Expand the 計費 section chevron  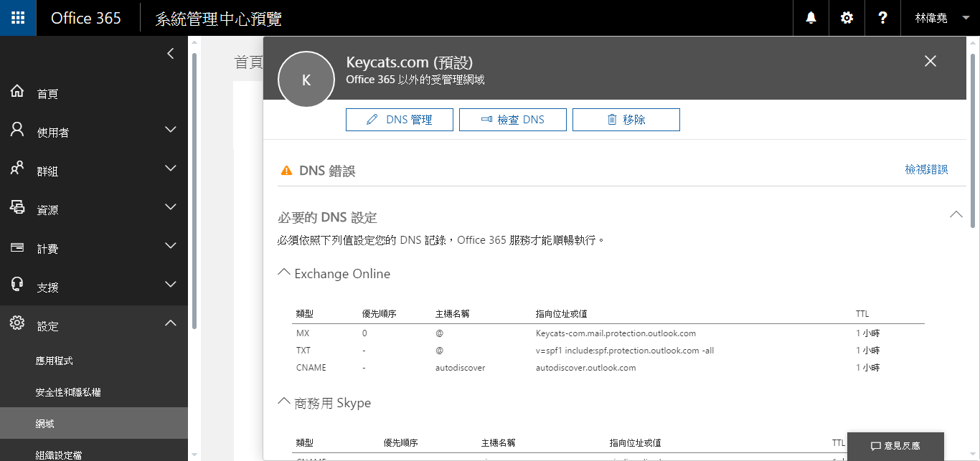(170, 246)
